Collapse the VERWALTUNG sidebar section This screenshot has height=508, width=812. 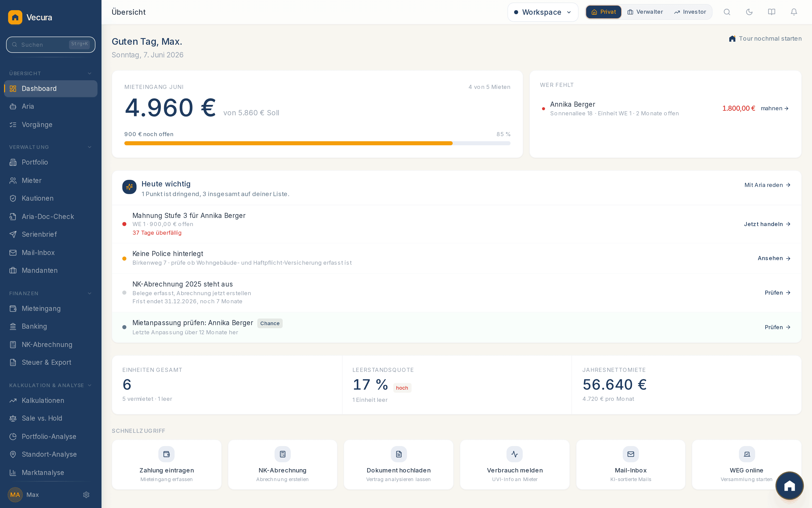[x=90, y=147]
